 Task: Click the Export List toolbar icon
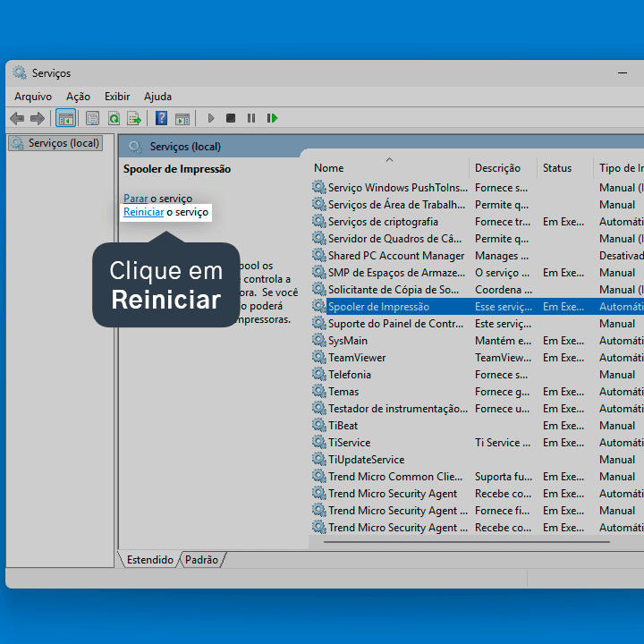click(x=134, y=119)
